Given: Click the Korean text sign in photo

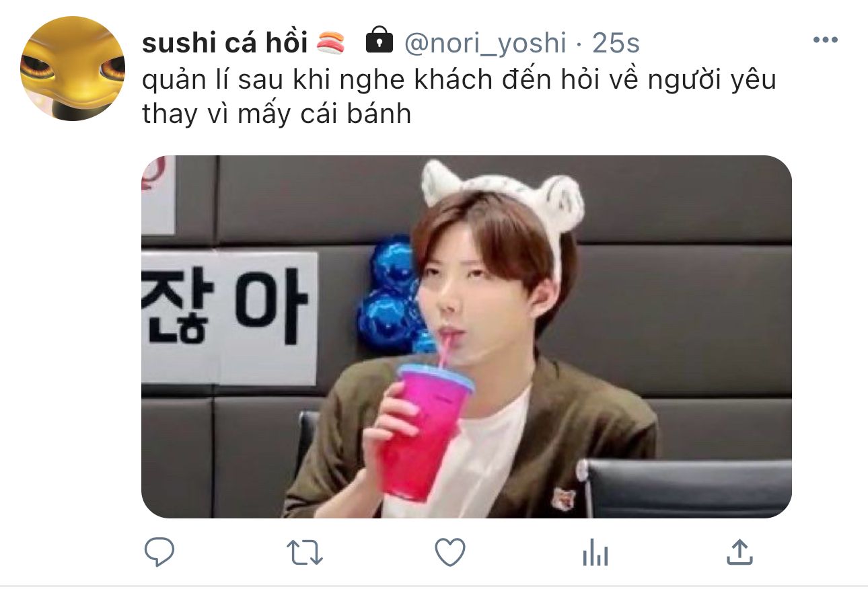Looking at the screenshot, I should coord(229,317).
